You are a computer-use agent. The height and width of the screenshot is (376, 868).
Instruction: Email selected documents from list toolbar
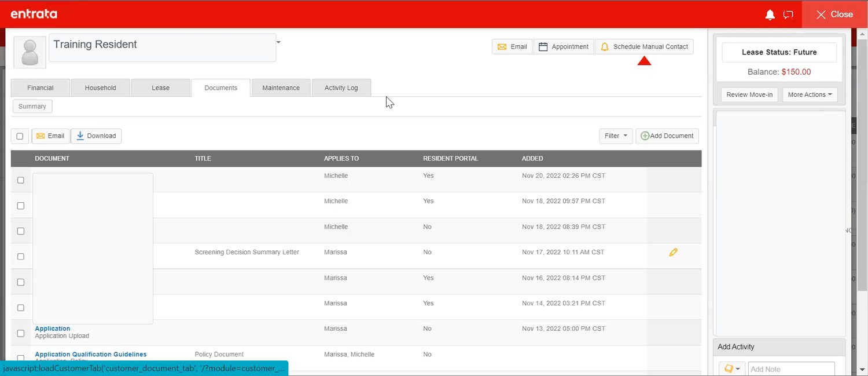coord(50,136)
